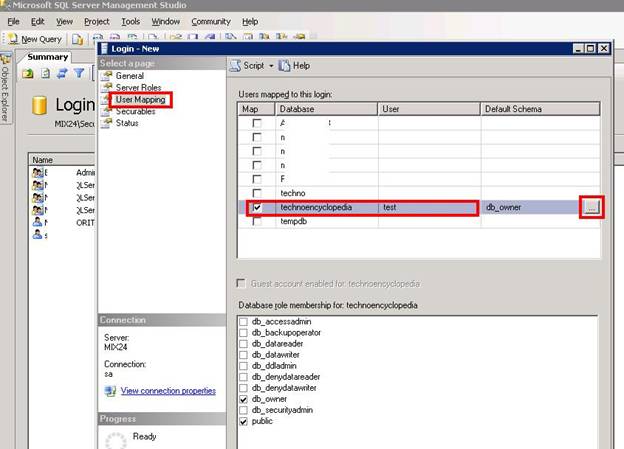Image resolution: width=624 pixels, height=449 pixels.
Task: Check the Map box for tempdb database
Action: [257, 221]
